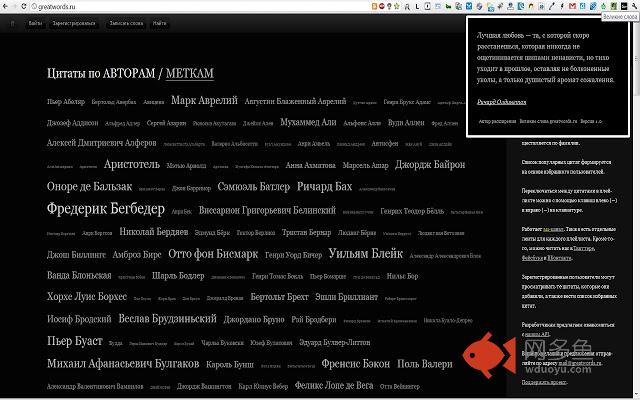Click the site home icon in navigation bar

(12, 23)
